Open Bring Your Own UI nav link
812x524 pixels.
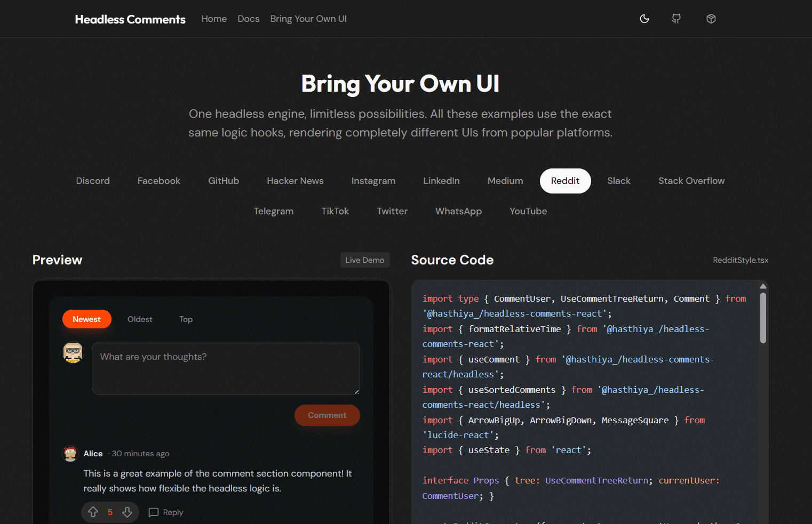click(308, 19)
